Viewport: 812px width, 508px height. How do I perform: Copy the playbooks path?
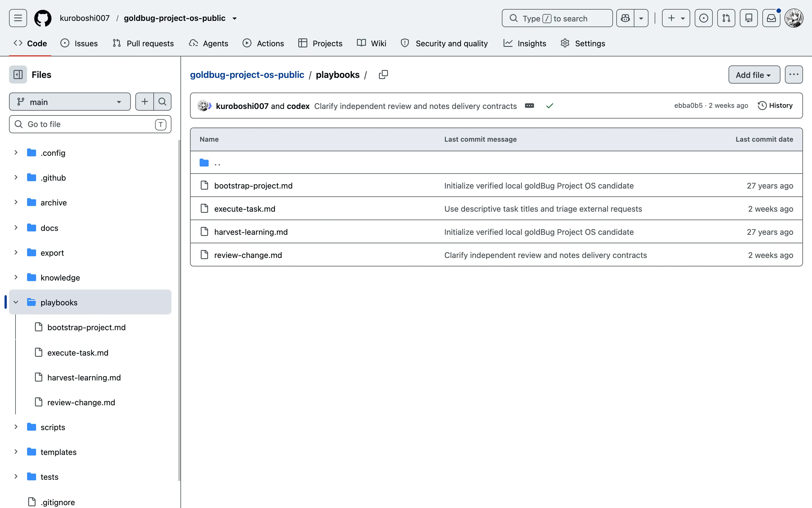click(383, 75)
